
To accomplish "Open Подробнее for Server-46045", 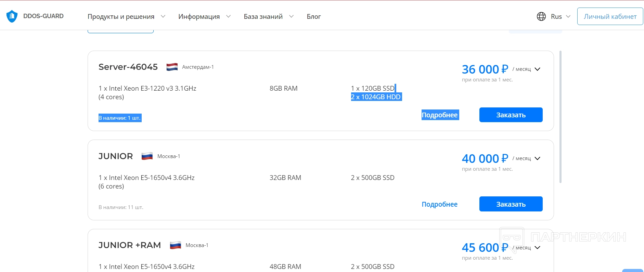I will point(440,115).
